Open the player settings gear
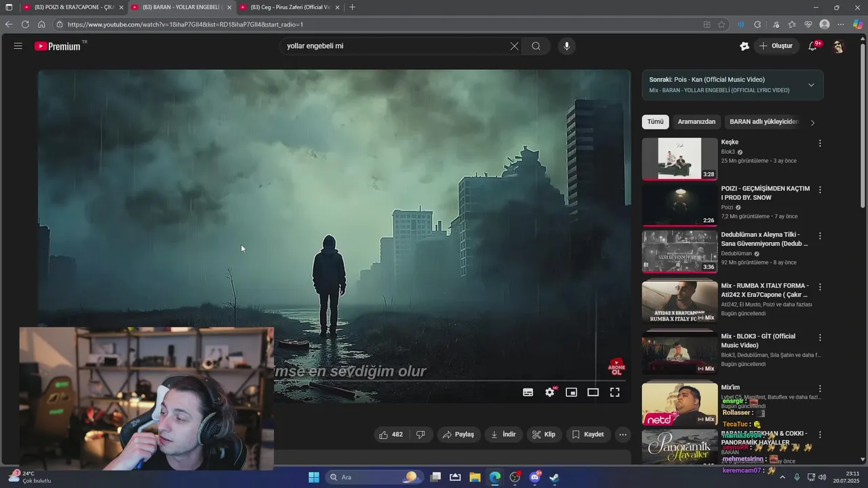Viewport: 868px width, 488px height. [550, 392]
